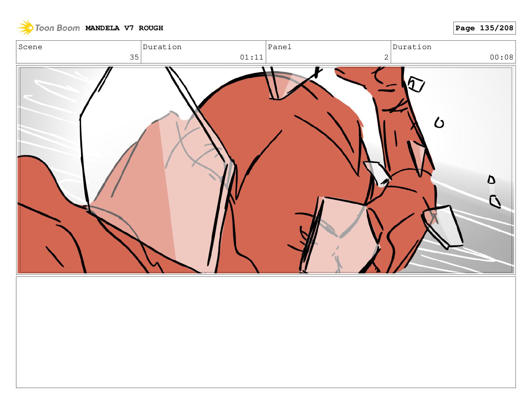This screenshot has width=532, height=412.
Task: Click the 'Toon Boom' brand text
Action: point(58,28)
